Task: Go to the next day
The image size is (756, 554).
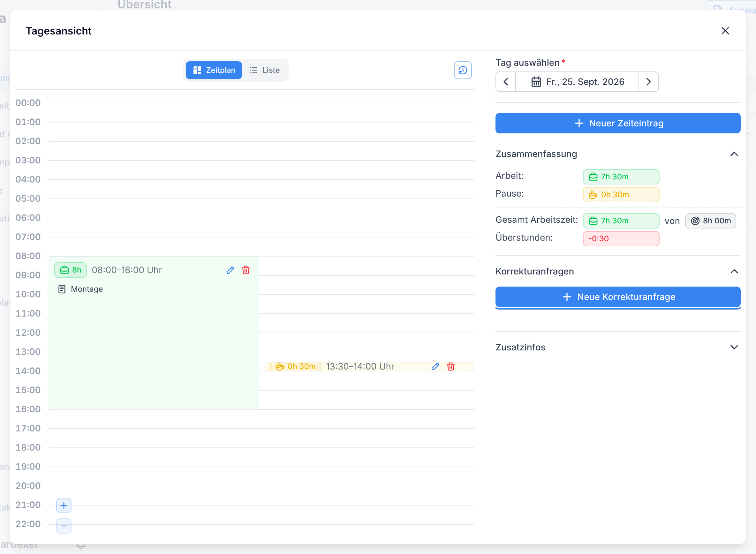Action: point(649,81)
